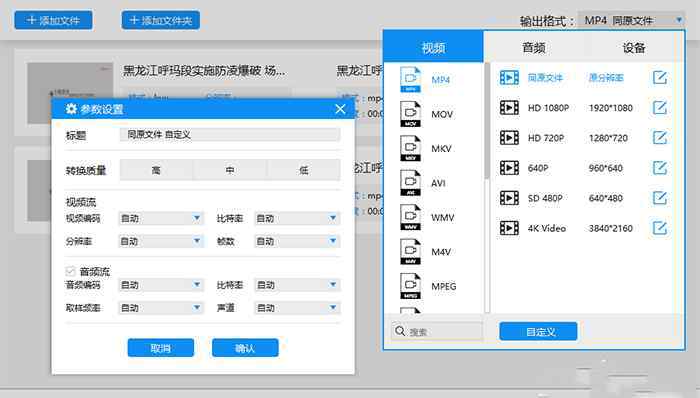Edit the 640P preset
Viewport: 700px width, 398px height.
[x=660, y=168]
